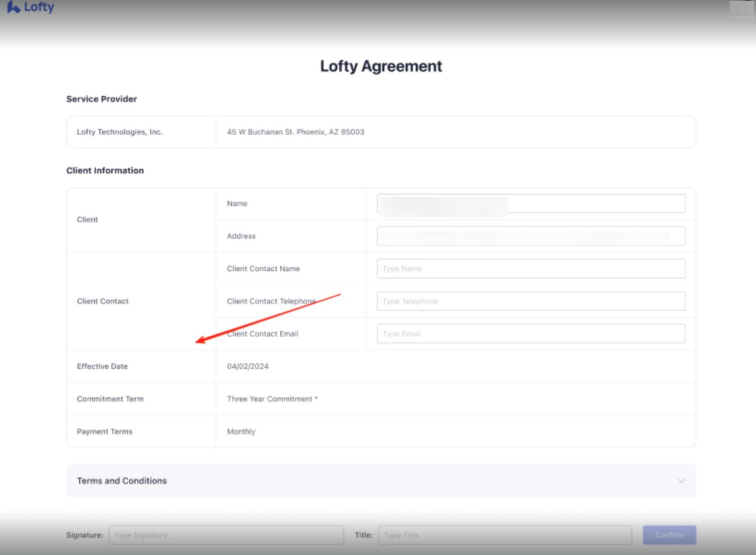Open the user avatar in top-right corner

click(x=741, y=10)
